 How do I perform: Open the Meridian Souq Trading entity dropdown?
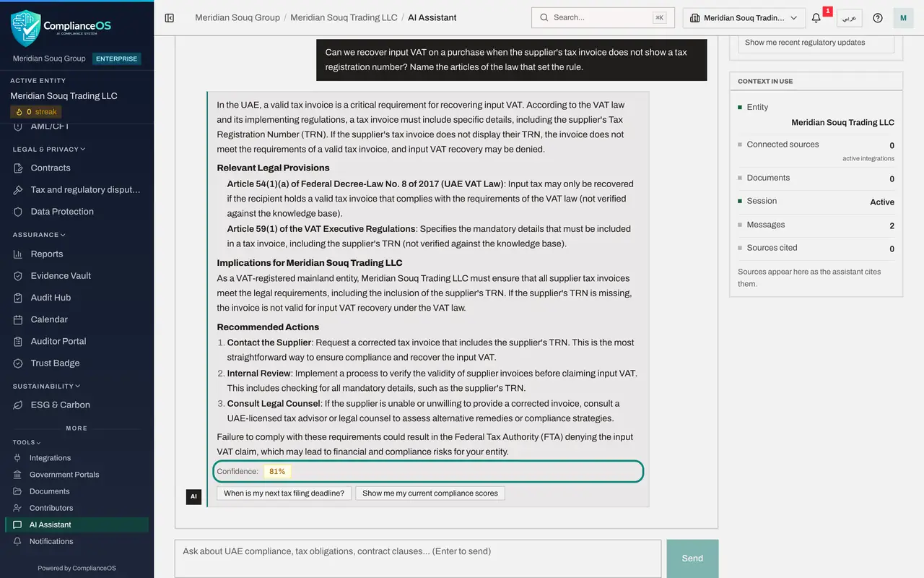click(744, 18)
